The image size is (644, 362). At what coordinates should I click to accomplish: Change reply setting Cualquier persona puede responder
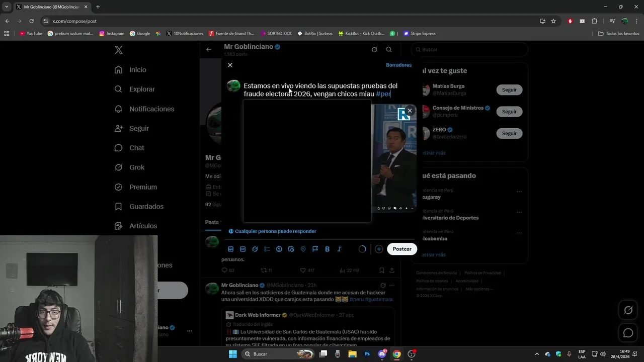[272, 231]
